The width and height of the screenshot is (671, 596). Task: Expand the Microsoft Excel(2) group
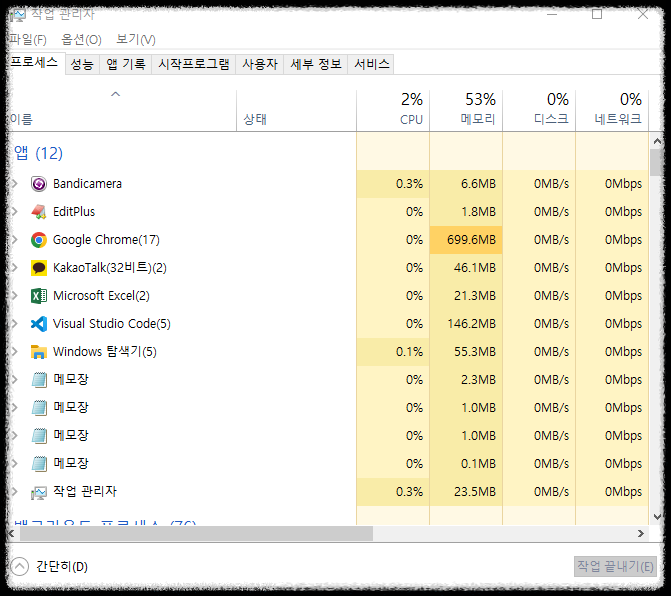click(15, 296)
